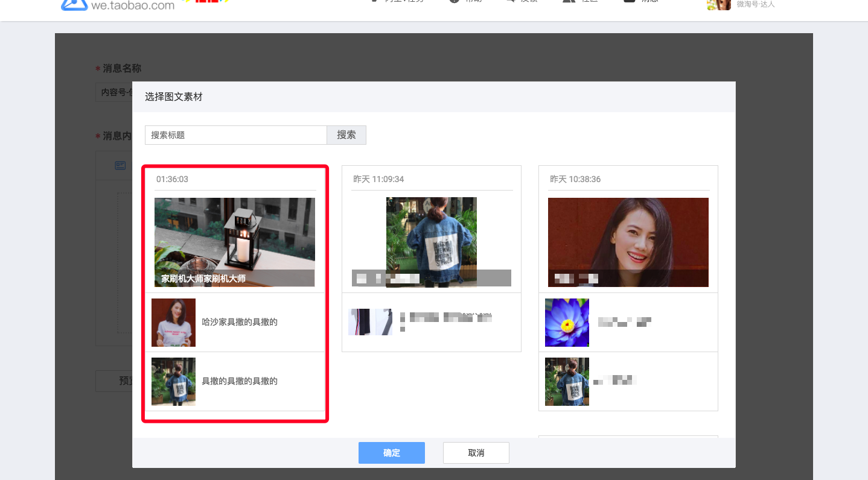Click denim jacket thumbnail in 10:38:36 card
Image resolution: width=868 pixels, height=480 pixels.
pyautogui.click(x=567, y=382)
